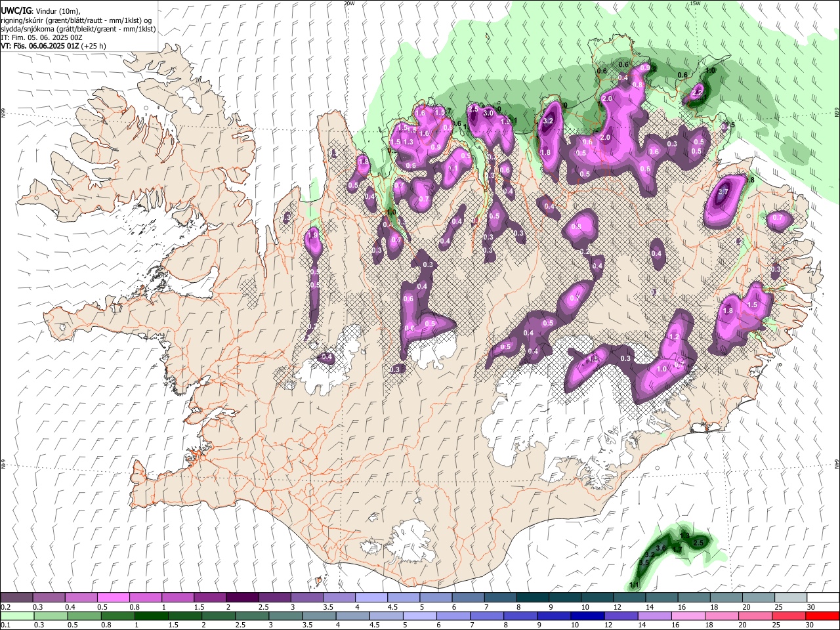Screen dimensions: 840x630
Task: Click the '3.6' value in offshore green rain cell
Action: pyautogui.click(x=661, y=548)
